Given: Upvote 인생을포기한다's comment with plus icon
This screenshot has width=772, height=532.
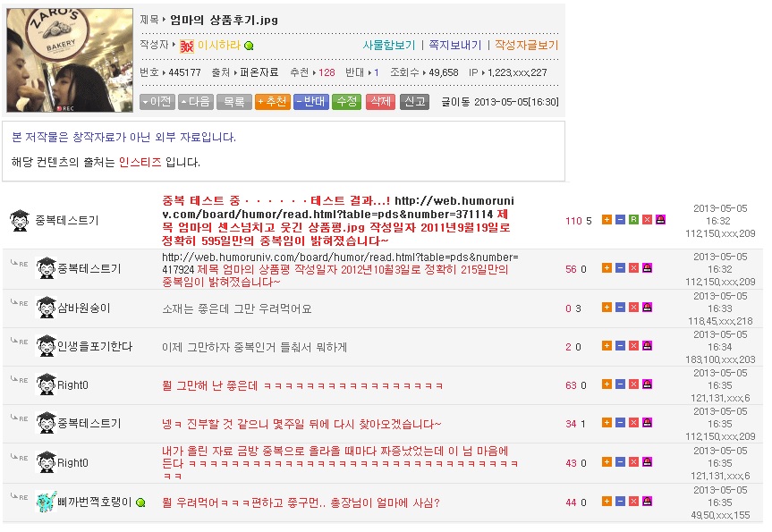Looking at the screenshot, I should point(607,346).
